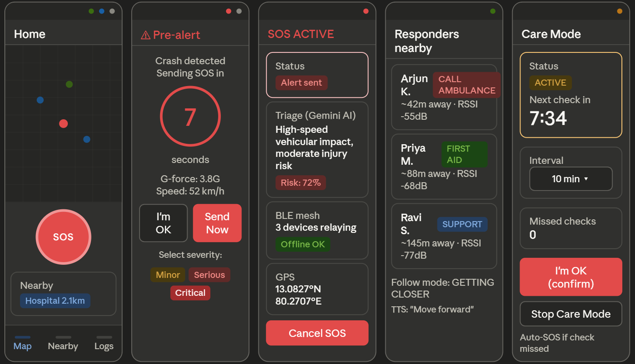The width and height of the screenshot is (635, 364).
Task: Select Minor severity
Action: (168, 275)
